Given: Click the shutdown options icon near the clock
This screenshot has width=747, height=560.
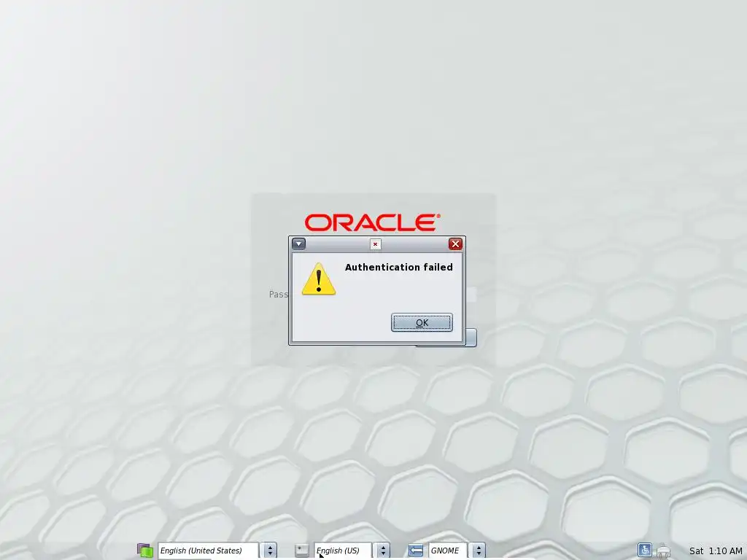Looking at the screenshot, I should pos(664,551).
